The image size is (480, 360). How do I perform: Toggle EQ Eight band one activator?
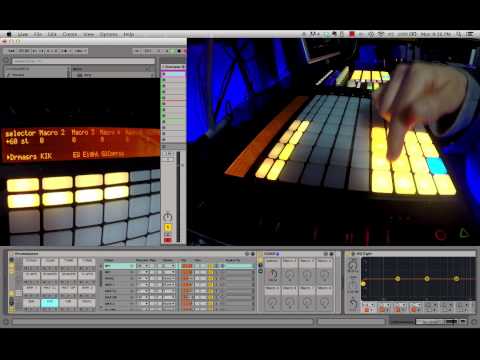[367, 310]
